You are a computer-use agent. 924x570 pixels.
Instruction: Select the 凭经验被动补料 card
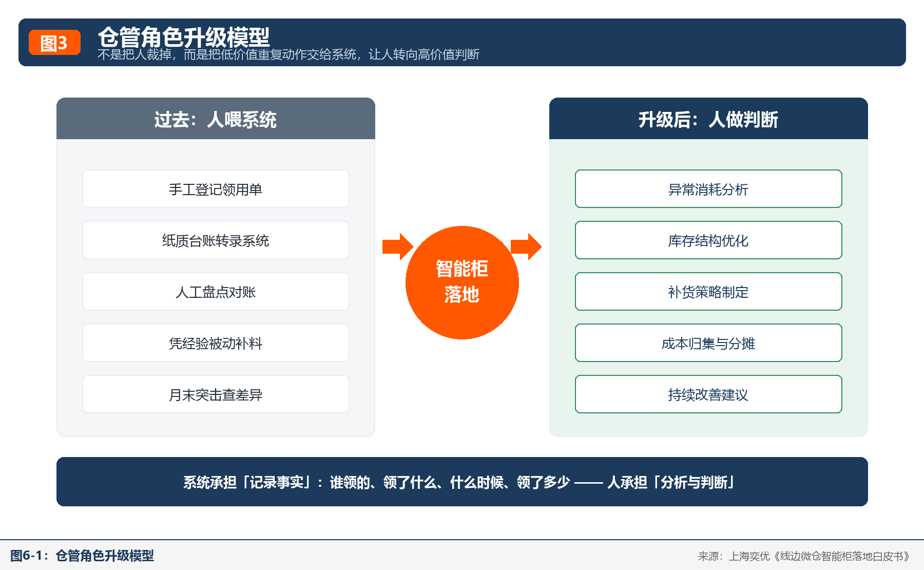point(216,343)
